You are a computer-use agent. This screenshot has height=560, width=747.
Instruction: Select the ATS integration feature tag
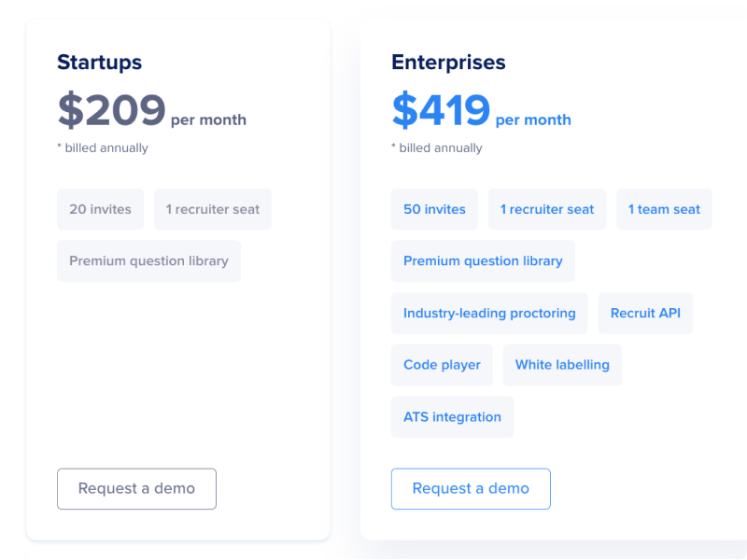[452, 417]
